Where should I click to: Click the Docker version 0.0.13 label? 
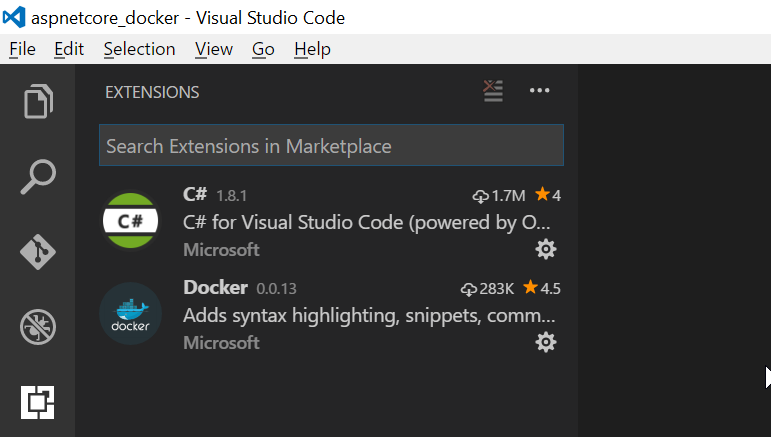click(x=276, y=289)
